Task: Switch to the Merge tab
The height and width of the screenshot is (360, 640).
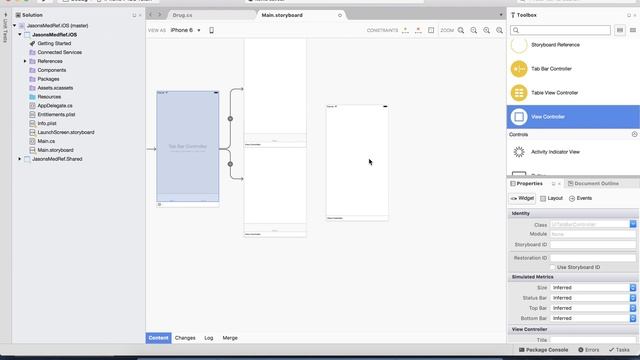Action: pyautogui.click(x=230, y=338)
